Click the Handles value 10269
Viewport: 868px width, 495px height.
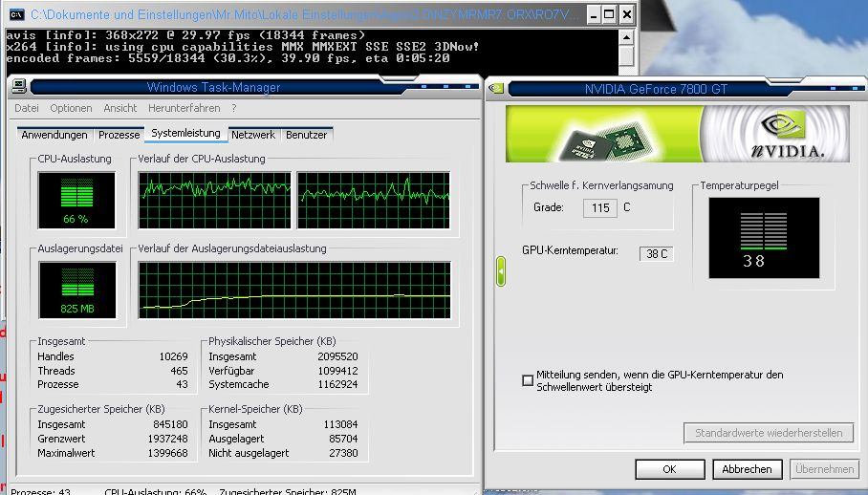173,356
